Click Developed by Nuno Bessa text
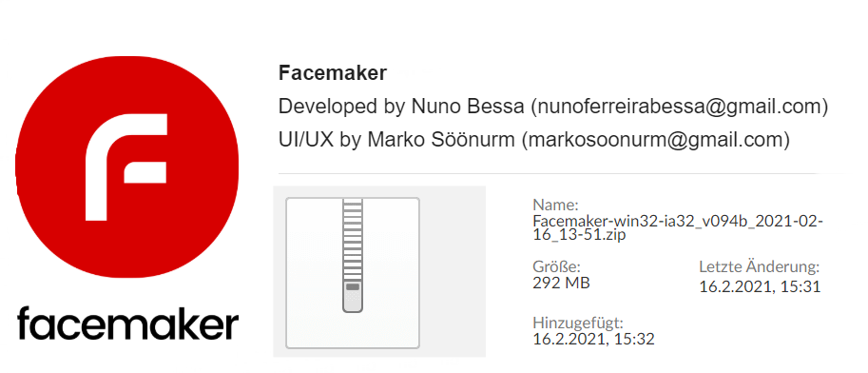The image size is (868, 373). point(401,107)
